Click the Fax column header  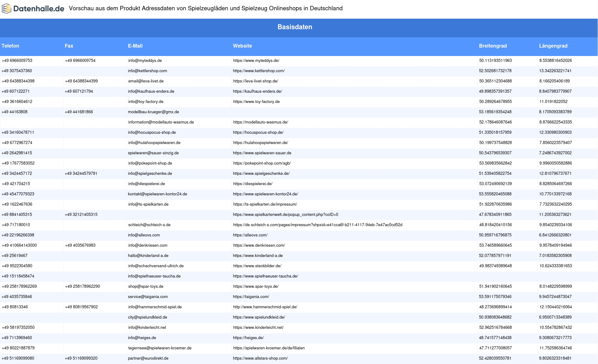(69, 46)
